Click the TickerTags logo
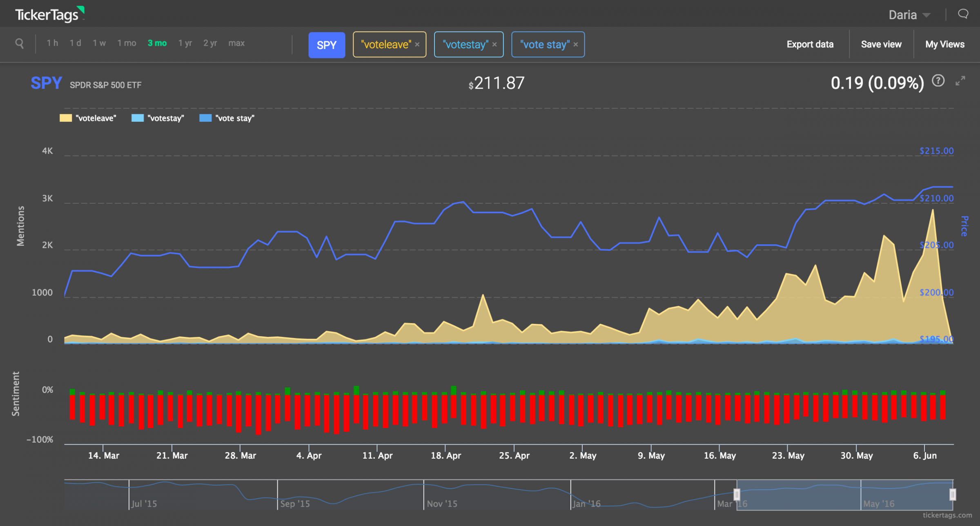Screen dimensions: 980x526 [x=50, y=14]
